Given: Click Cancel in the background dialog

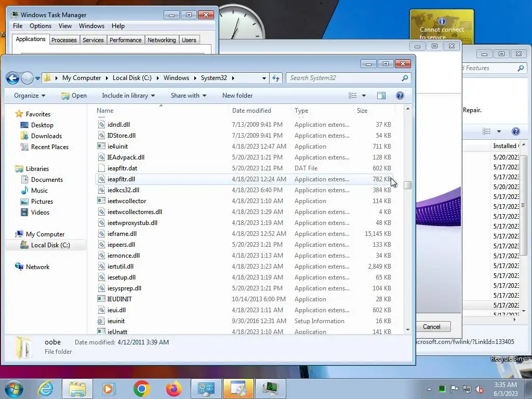Looking at the screenshot, I should [x=432, y=327].
